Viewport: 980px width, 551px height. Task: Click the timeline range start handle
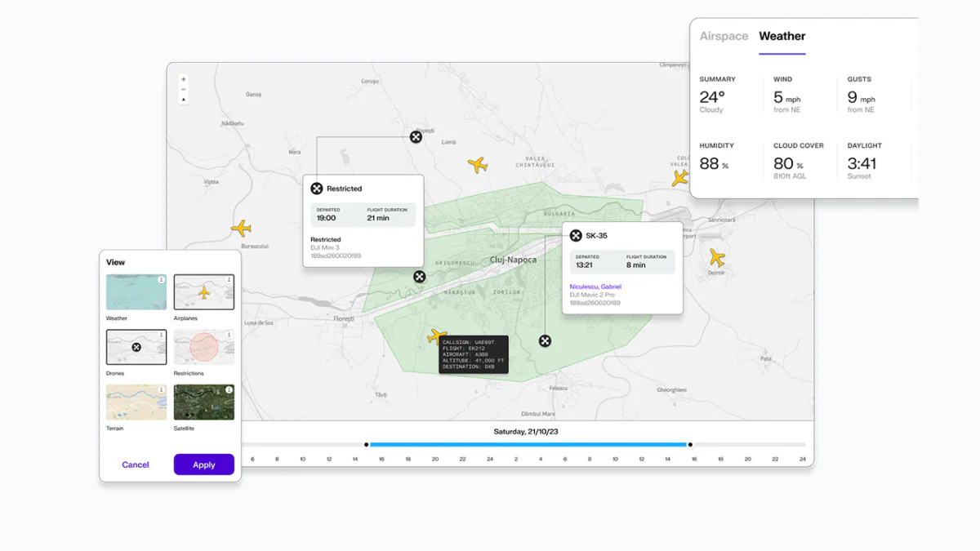tap(367, 445)
